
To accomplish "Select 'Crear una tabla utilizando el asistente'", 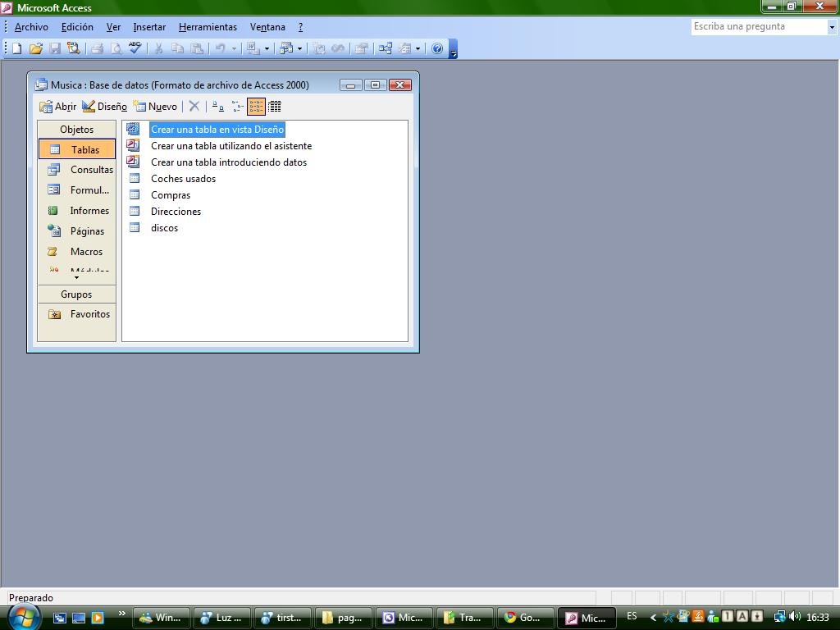I will click(231, 146).
